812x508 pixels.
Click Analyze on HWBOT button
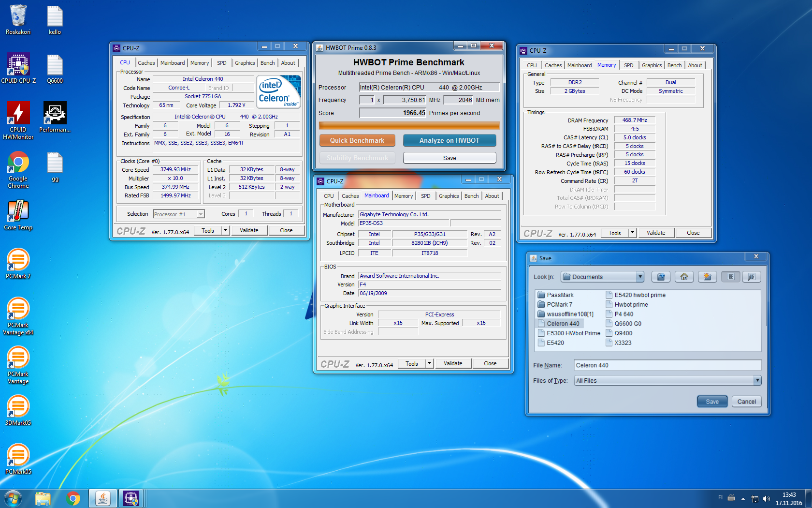(x=449, y=140)
